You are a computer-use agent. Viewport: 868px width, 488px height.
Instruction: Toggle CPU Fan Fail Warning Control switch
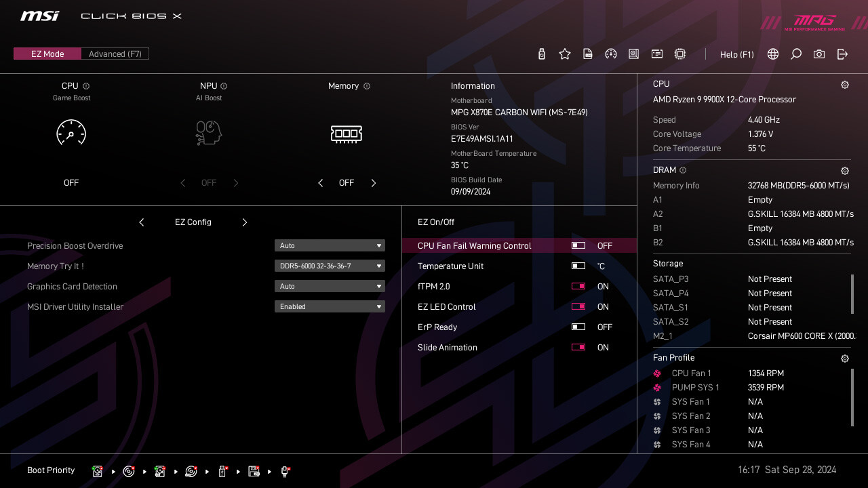point(578,246)
